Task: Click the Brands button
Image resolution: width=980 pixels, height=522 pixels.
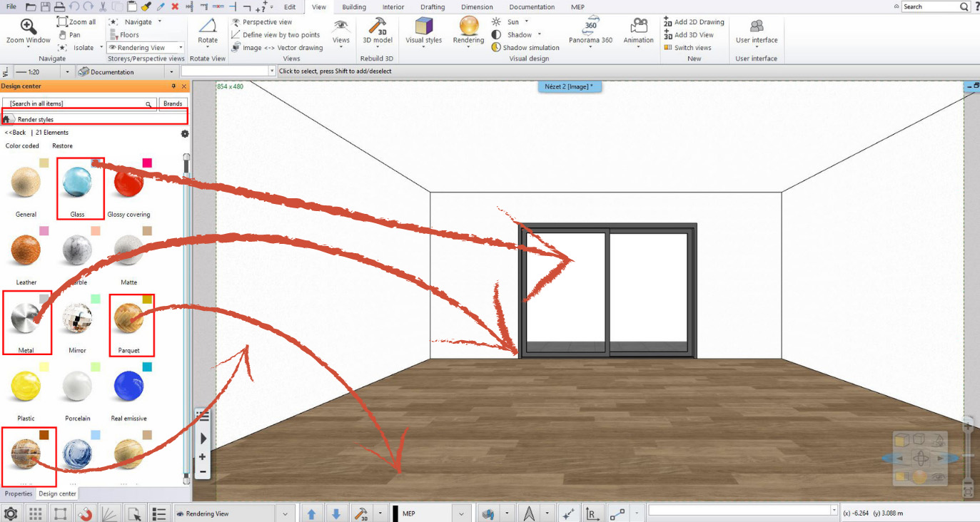Action: (173, 103)
